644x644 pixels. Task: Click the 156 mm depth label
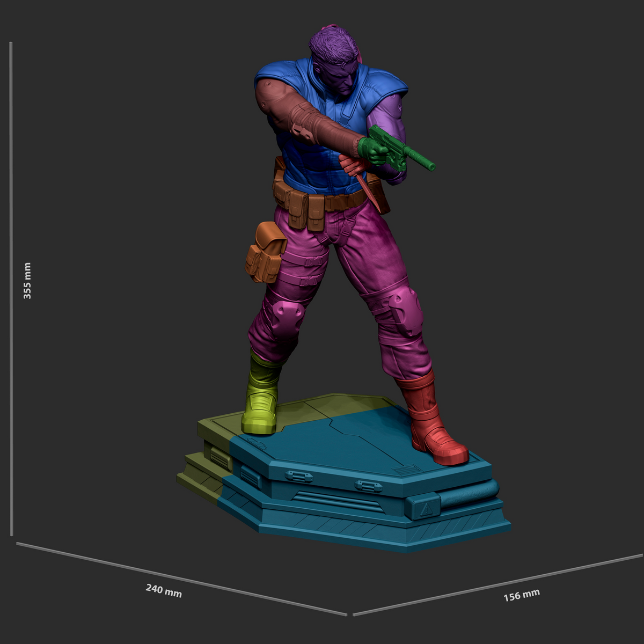pos(522,595)
